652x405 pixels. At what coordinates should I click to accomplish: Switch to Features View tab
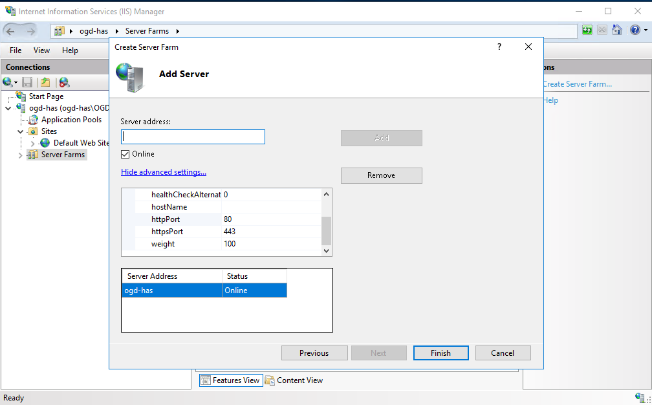[x=231, y=380]
